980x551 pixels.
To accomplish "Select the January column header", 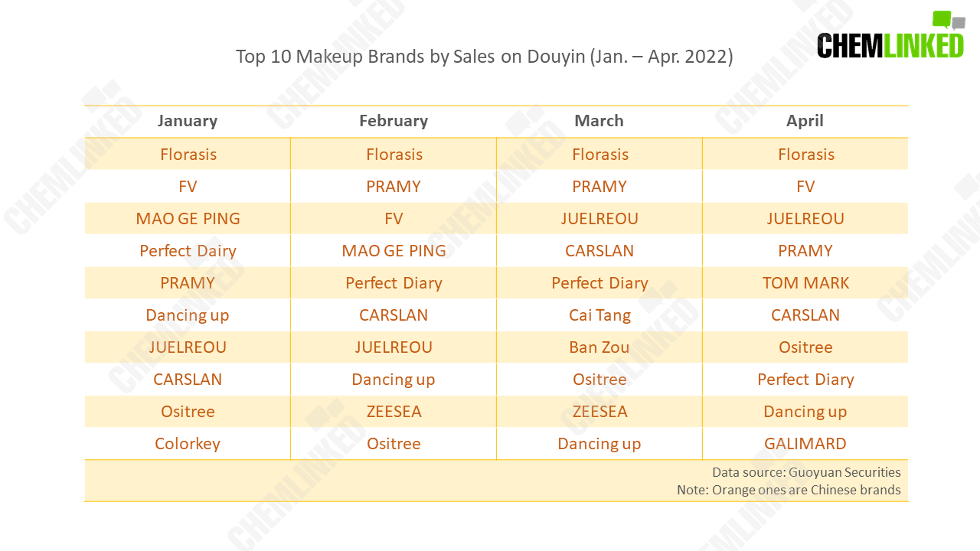I will [188, 121].
